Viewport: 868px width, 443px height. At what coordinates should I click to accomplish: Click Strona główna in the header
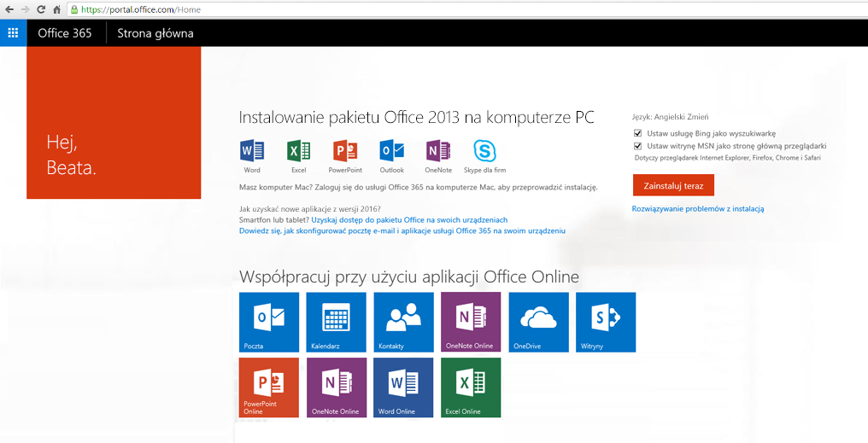coord(155,33)
